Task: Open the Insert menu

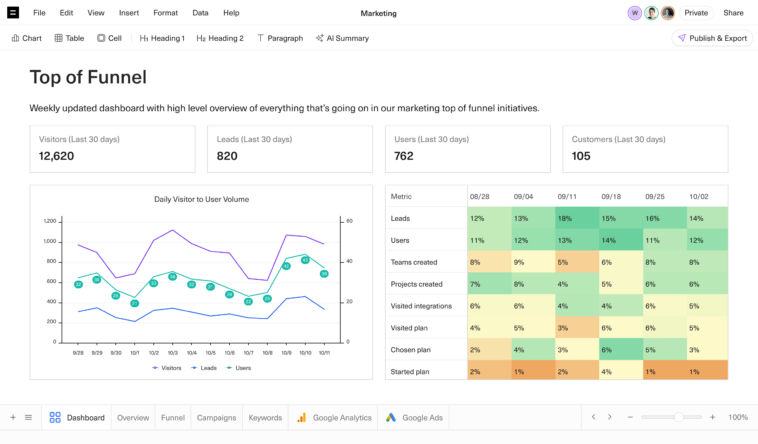Action: tap(129, 13)
